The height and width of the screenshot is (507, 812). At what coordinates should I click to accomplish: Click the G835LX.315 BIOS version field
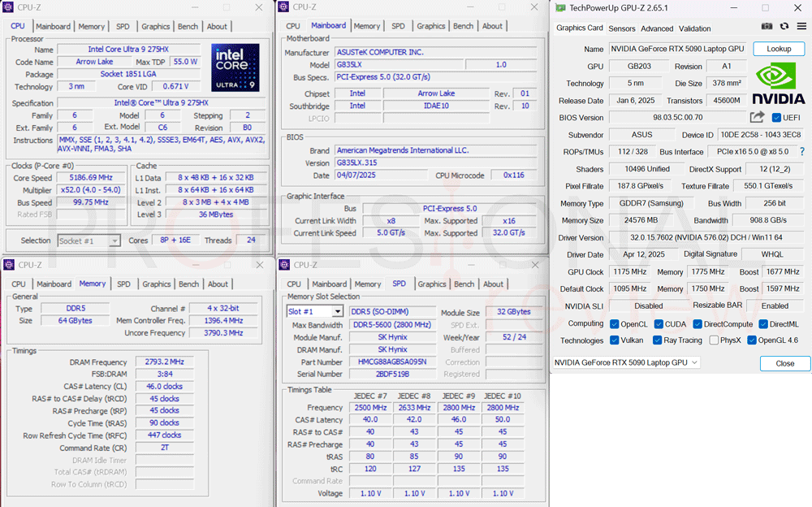tap(435, 162)
